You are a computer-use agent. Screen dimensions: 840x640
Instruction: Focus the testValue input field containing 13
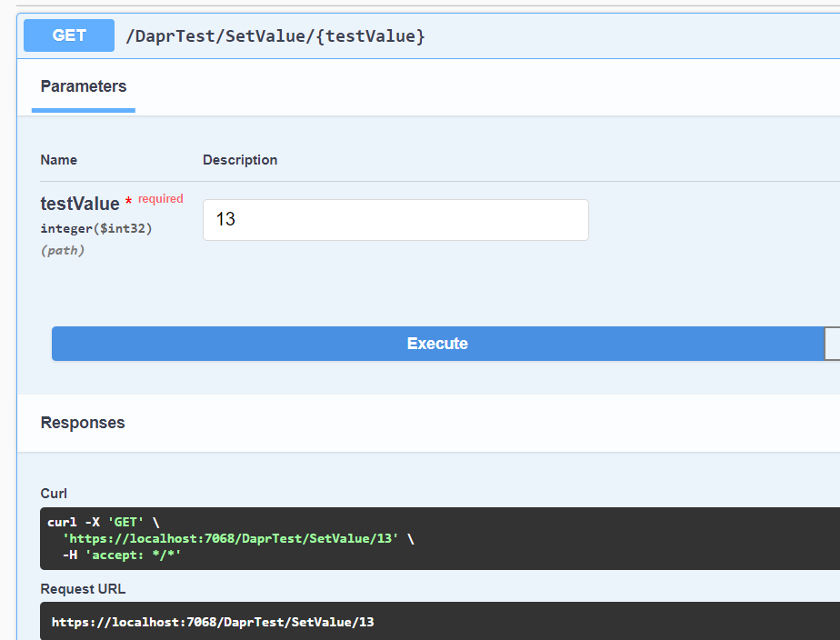[x=395, y=220]
